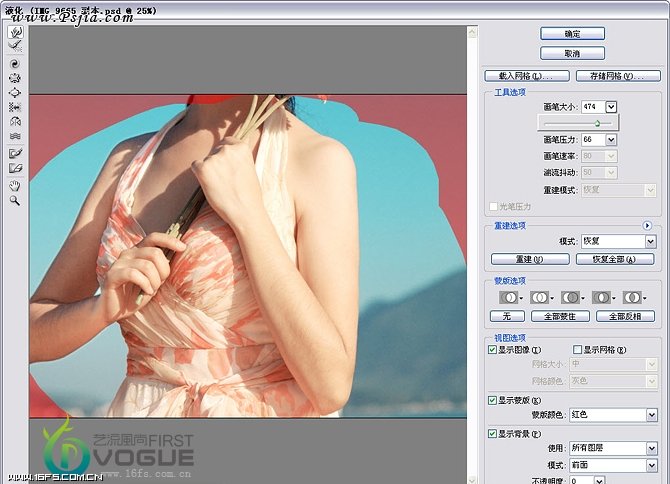Choose the Twirl Clockwise tool
Viewport: 670px width, 484px height.
tap(15, 63)
